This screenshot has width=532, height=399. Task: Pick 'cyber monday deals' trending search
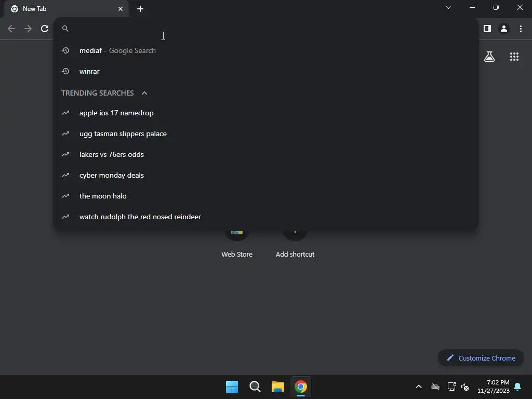pyautogui.click(x=266, y=175)
